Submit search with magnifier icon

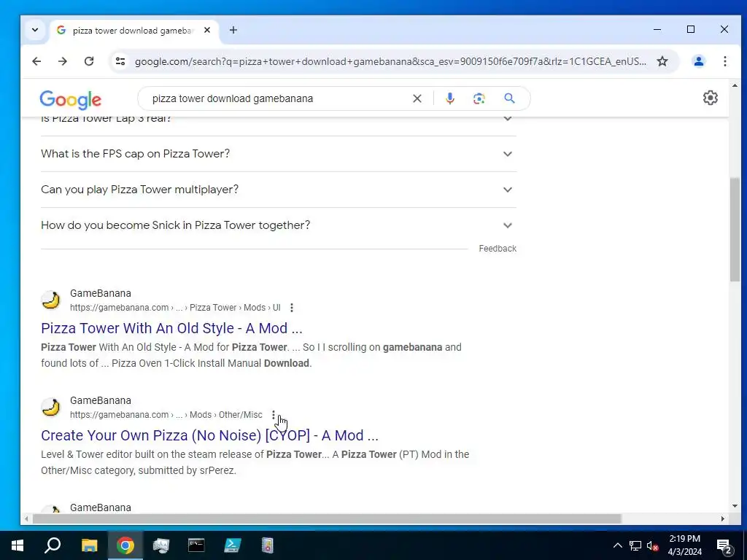tap(509, 98)
